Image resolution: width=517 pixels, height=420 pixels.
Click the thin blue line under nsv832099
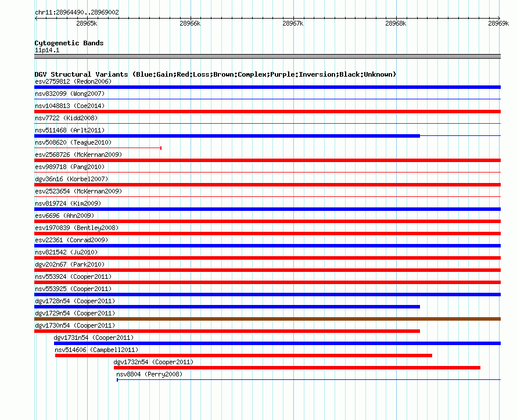tap(267, 99)
